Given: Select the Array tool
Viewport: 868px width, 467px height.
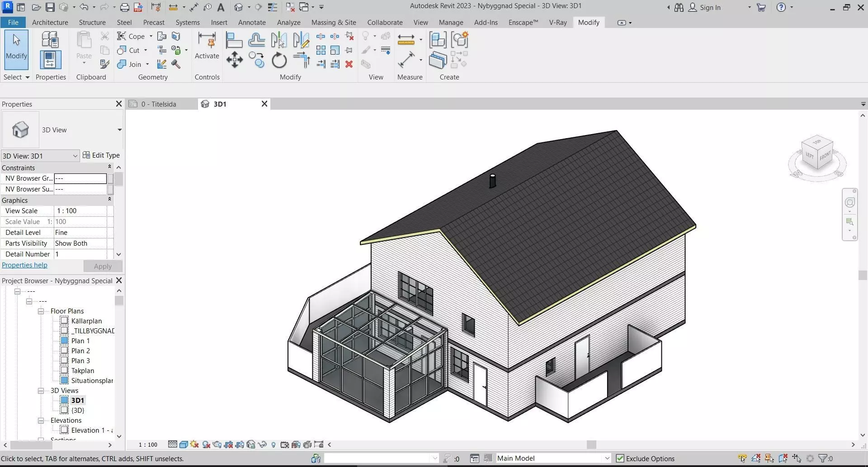Looking at the screenshot, I should (x=321, y=50).
